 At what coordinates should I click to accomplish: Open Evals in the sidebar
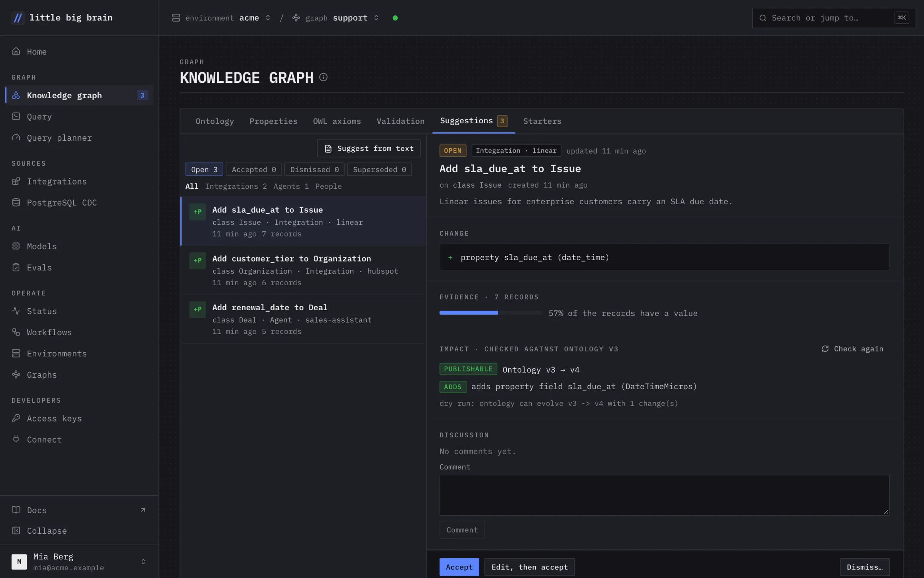click(79, 267)
